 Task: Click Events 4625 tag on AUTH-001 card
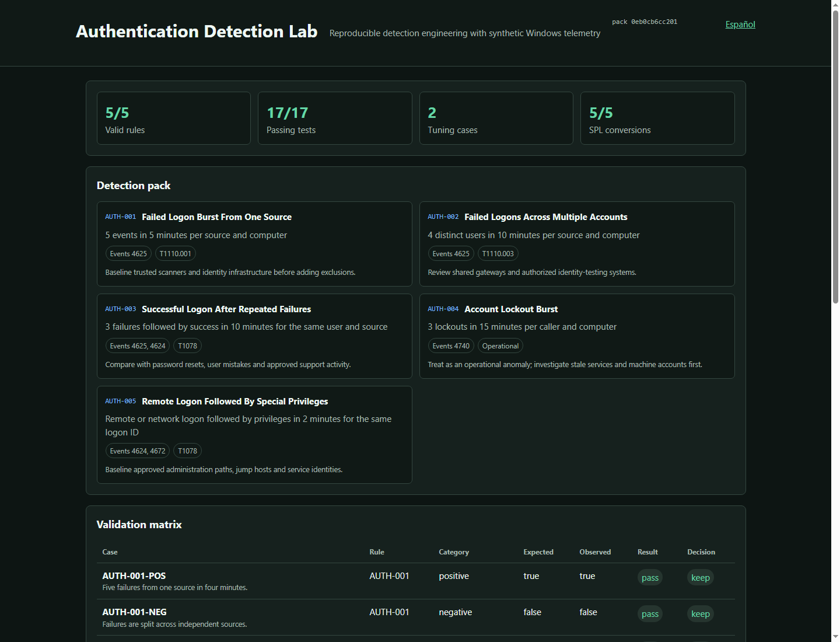(x=128, y=254)
